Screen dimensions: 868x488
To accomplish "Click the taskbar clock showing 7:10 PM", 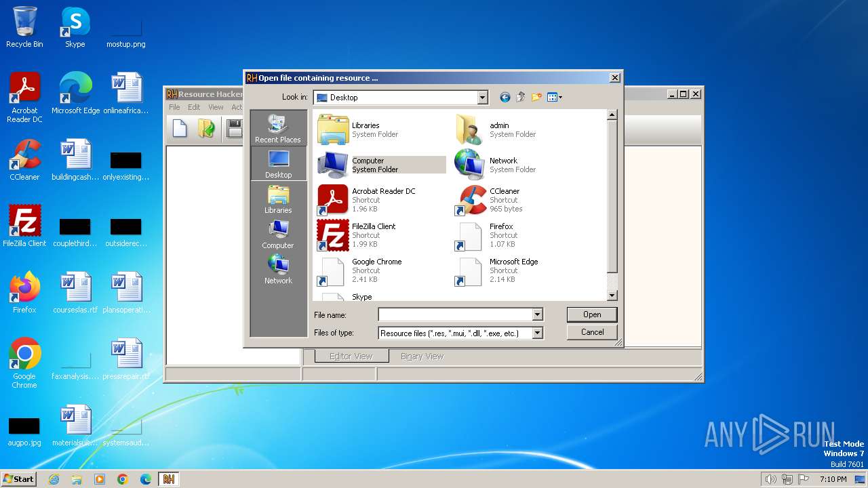I will coord(833,479).
